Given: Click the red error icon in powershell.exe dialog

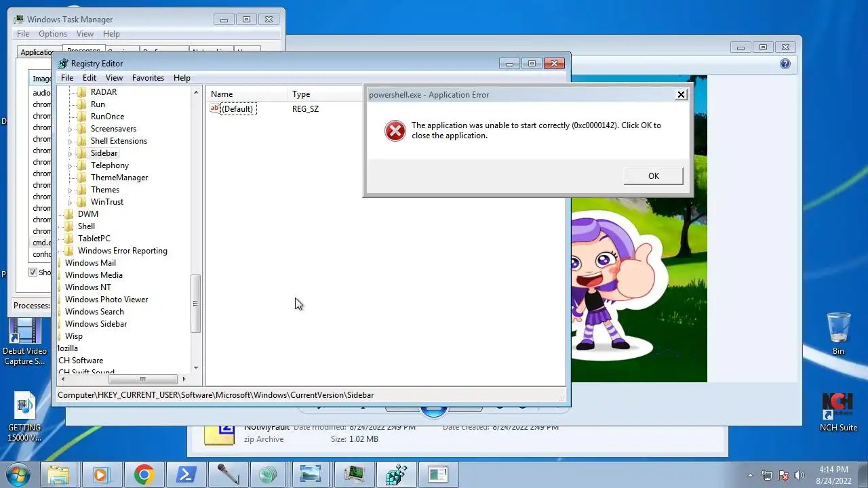Looking at the screenshot, I should click(x=395, y=130).
